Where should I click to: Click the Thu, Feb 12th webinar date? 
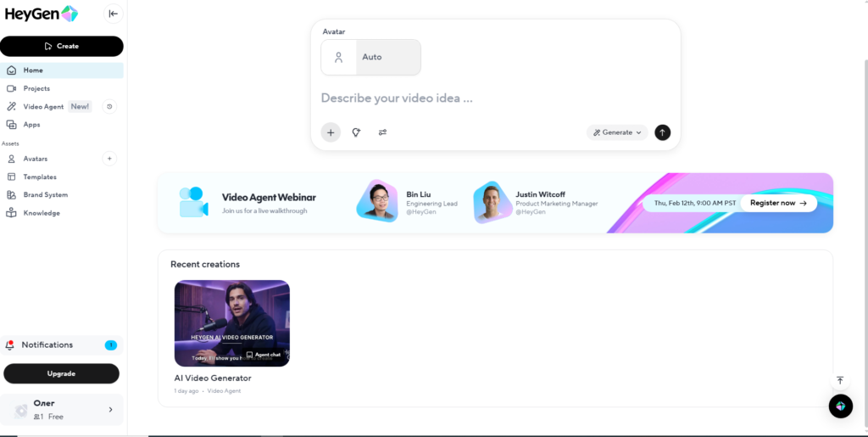coord(695,204)
